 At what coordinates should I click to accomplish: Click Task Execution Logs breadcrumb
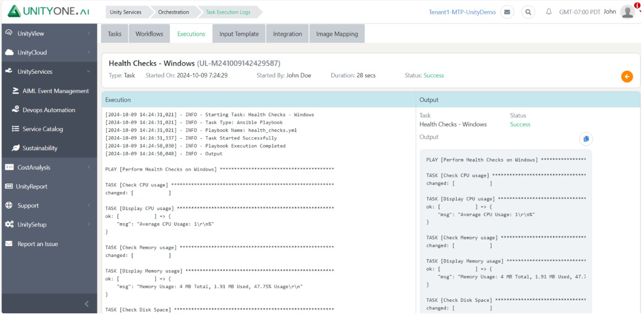228,12
